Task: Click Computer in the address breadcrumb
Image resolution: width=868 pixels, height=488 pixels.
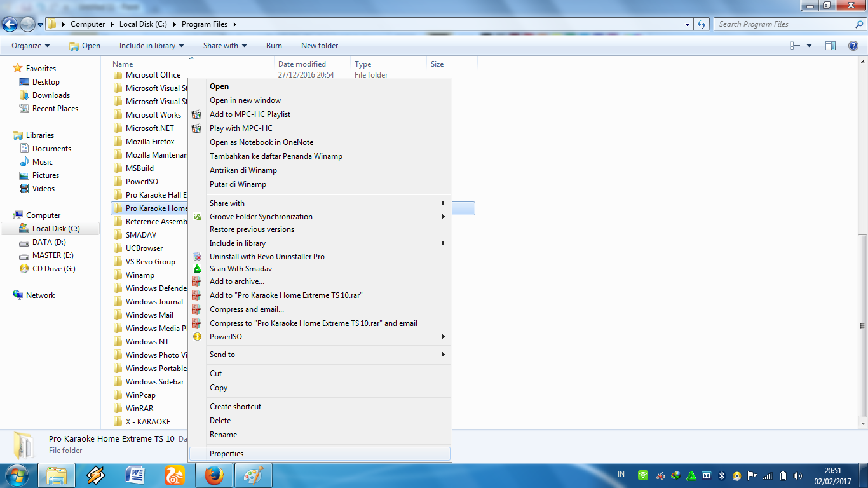Action: (88, 24)
